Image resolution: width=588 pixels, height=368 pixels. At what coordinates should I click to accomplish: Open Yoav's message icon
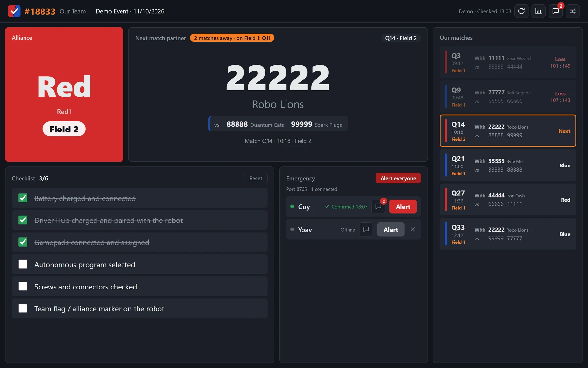point(366,230)
